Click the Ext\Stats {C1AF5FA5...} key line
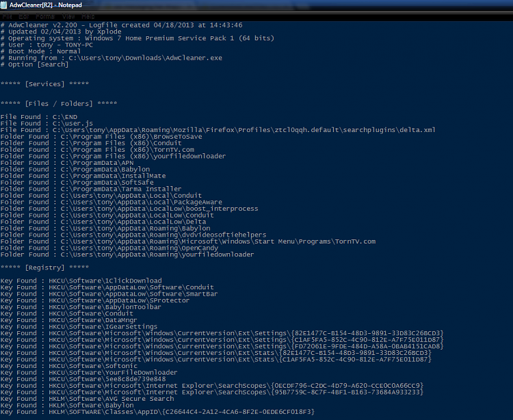Screen dimensions: 513x420 click(x=216, y=359)
